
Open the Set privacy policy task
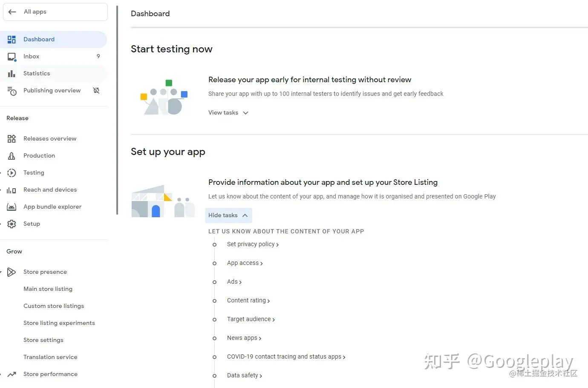click(253, 244)
